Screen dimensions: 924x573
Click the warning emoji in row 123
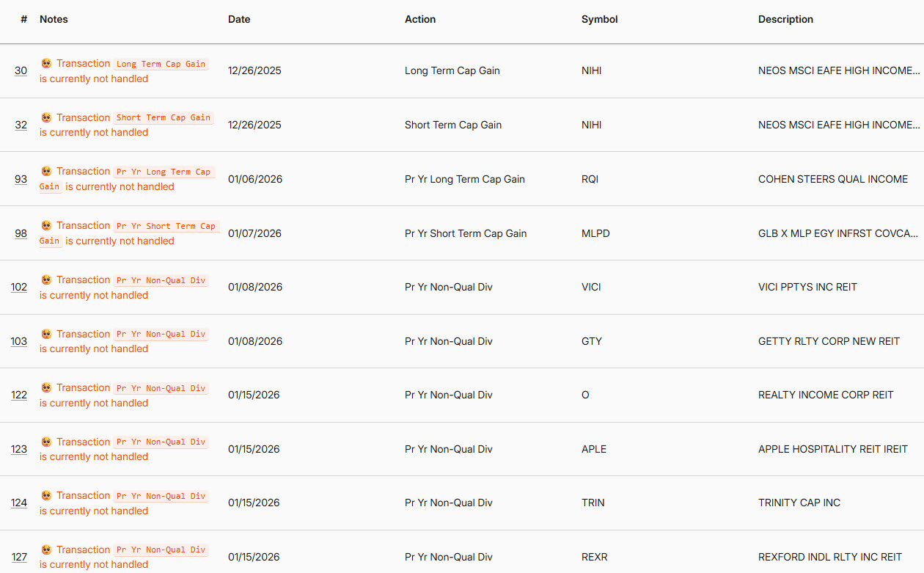[46, 442]
